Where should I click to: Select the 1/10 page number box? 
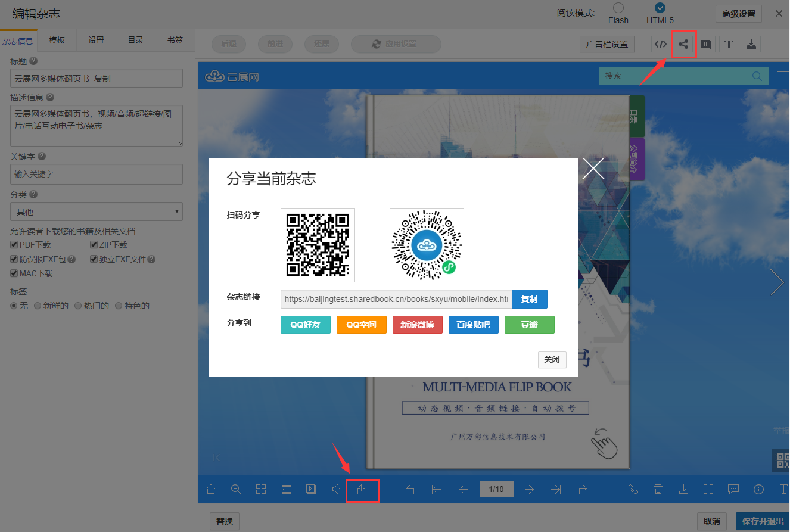click(x=496, y=490)
